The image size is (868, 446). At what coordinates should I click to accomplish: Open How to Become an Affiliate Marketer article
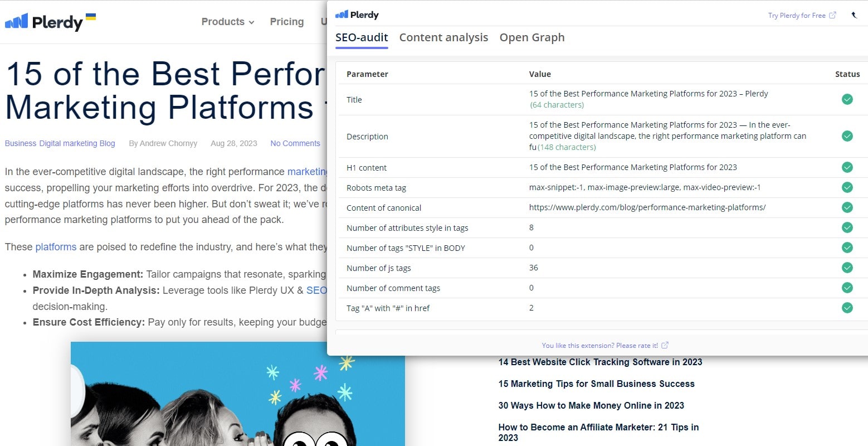(x=598, y=432)
